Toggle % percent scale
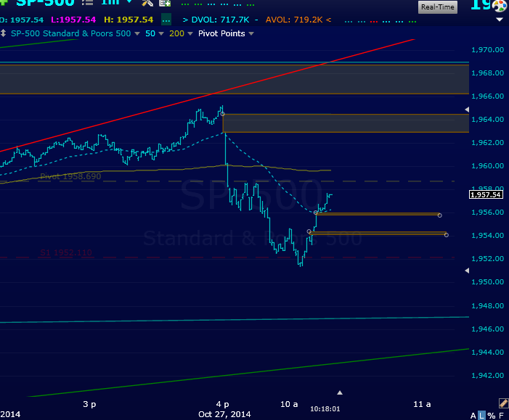This screenshot has height=420, width=509. (492, 416)
